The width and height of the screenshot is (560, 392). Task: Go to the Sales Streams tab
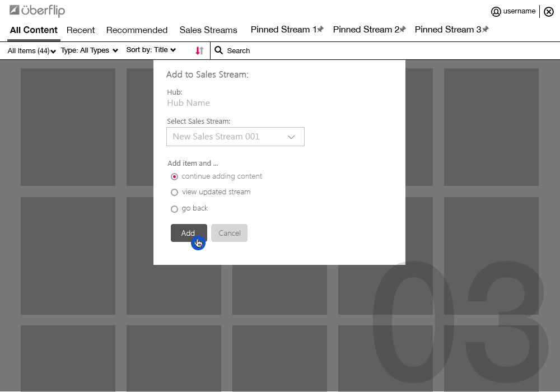pos(208,30)
